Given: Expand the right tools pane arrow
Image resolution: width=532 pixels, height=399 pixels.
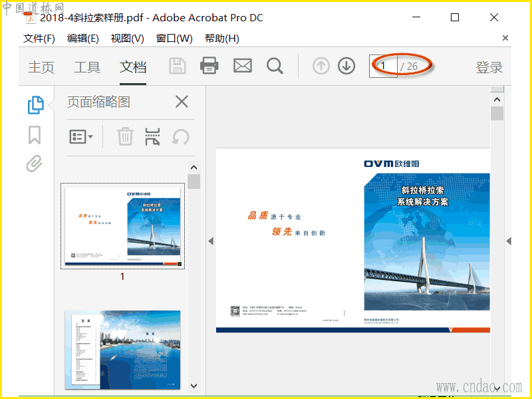Looking at the screenshot, I should pos(508,241).
